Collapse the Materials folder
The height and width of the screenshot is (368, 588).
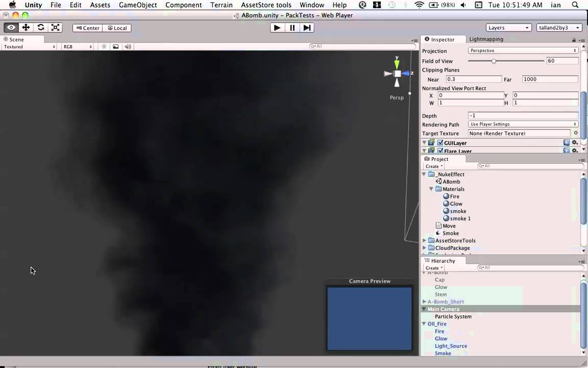click(431, 189)
